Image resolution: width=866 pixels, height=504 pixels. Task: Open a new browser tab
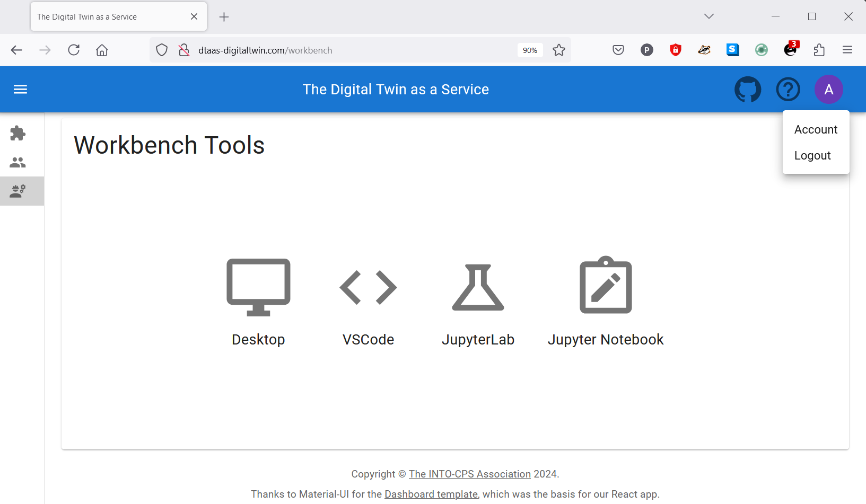[x=224, y=17]
